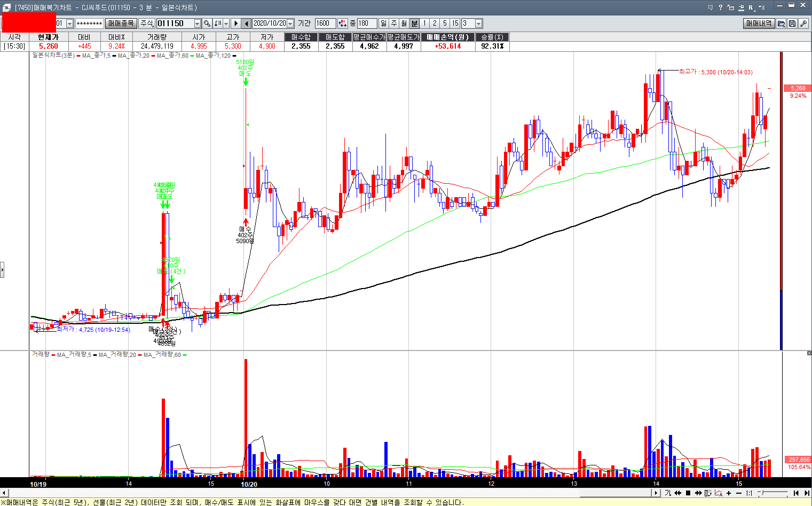Click the ㄱ tool icon in bottom toolbar
The image size is (812, 506).
[x=668, y=493]
